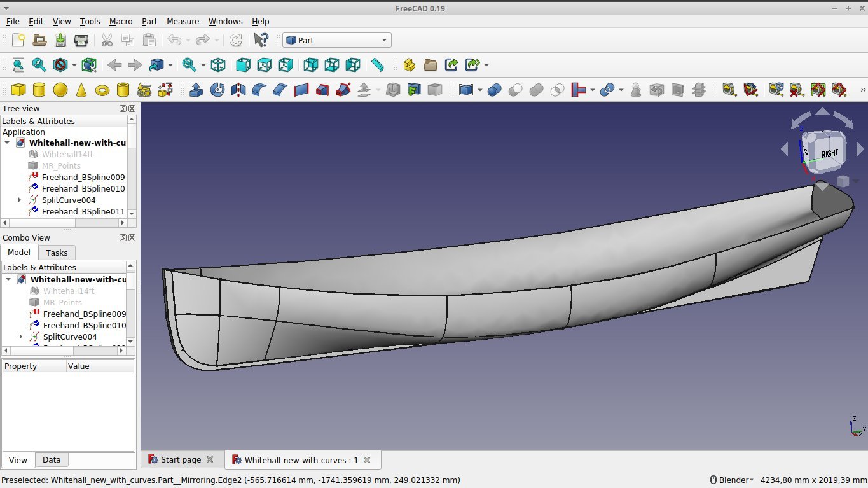Open a document with the folder icon
This screenshot has width=868, height=488.
pos(39,40)
